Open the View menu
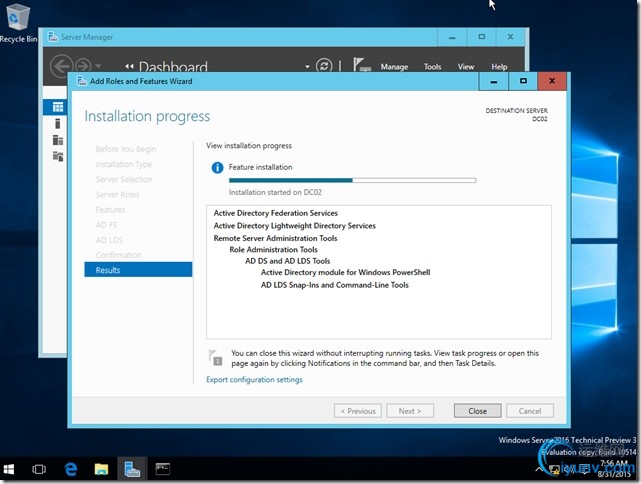Image resolution: width=641 pixels, height=484 pixels. click(466, 67)
